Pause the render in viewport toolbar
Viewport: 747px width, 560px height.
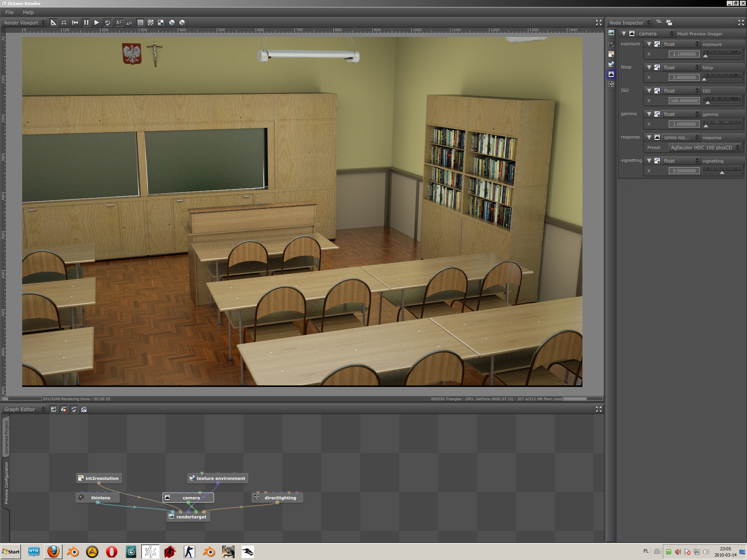[x=86, y=23]
